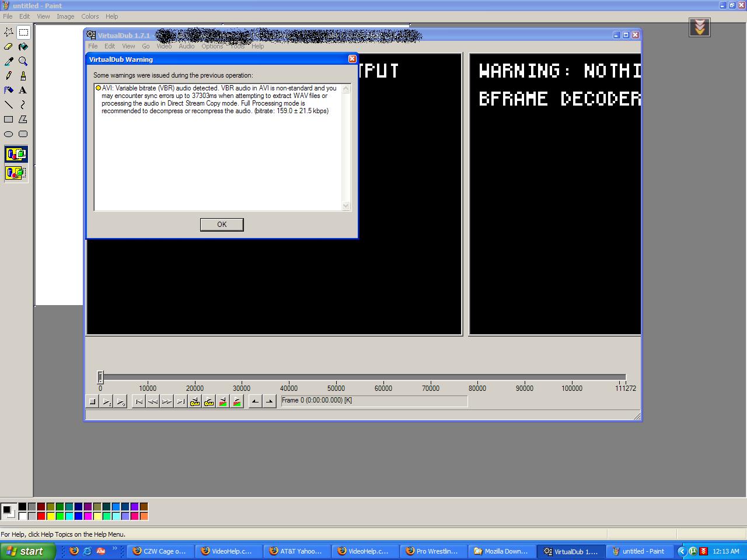Select the Free-Form Select tool in Paint
The width and height of the screenshot is (747, 560).
[9, 32]
